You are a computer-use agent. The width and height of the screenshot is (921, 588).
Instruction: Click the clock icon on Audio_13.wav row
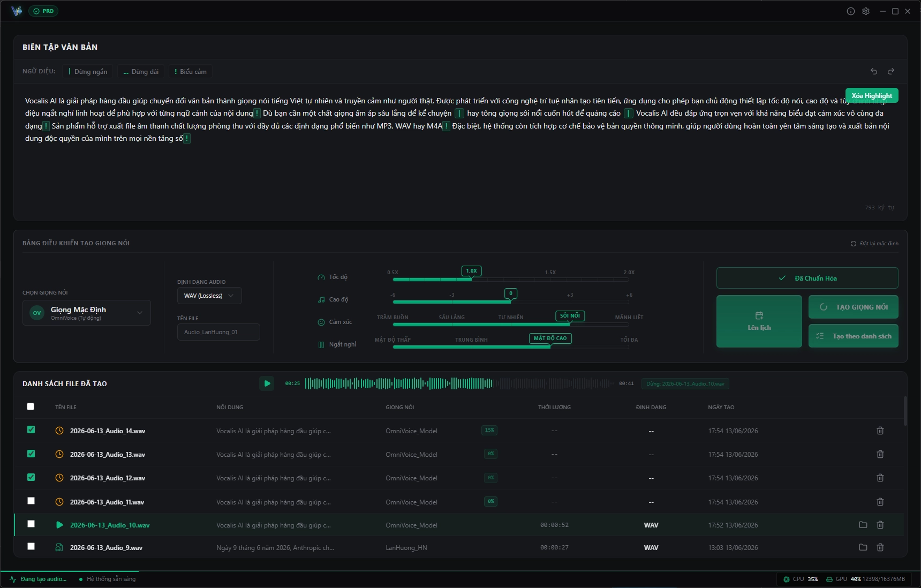click(59, 454)
